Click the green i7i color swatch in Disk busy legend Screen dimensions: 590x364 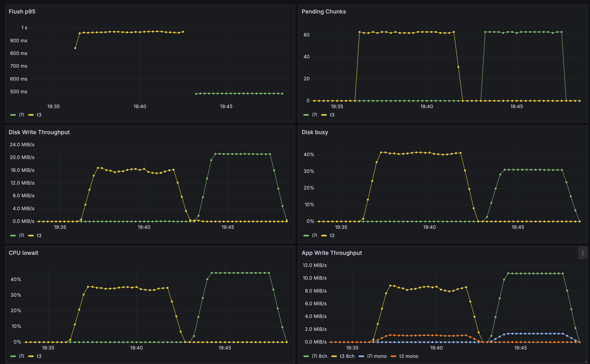[307, 235]
